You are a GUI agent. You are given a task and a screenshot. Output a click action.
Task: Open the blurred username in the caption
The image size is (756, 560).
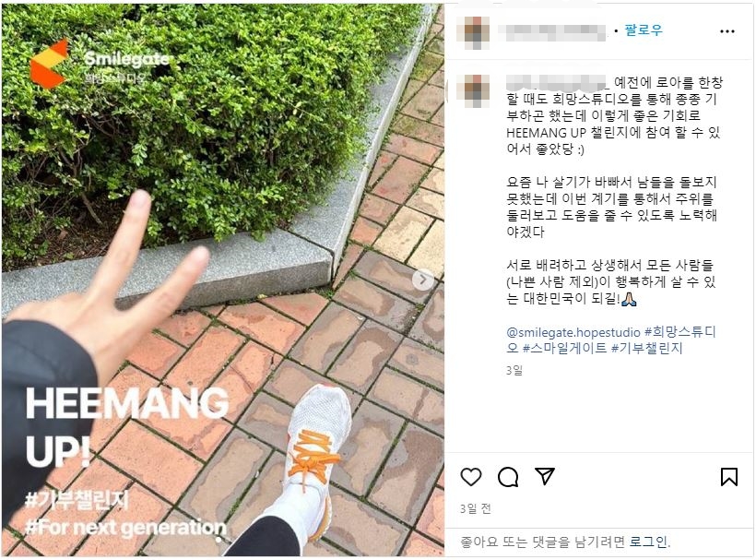point(557,82)
